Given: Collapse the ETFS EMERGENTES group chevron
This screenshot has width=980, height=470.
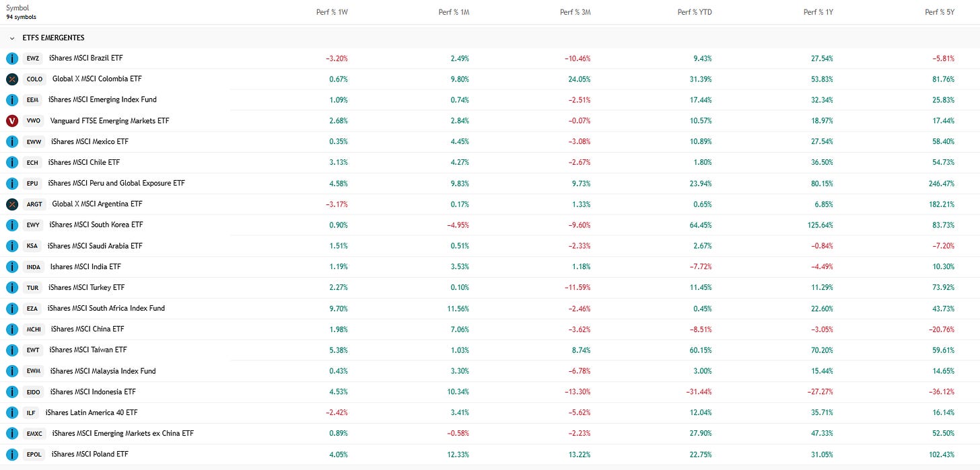Looking at the screenshot, I should tap(12, 38).
